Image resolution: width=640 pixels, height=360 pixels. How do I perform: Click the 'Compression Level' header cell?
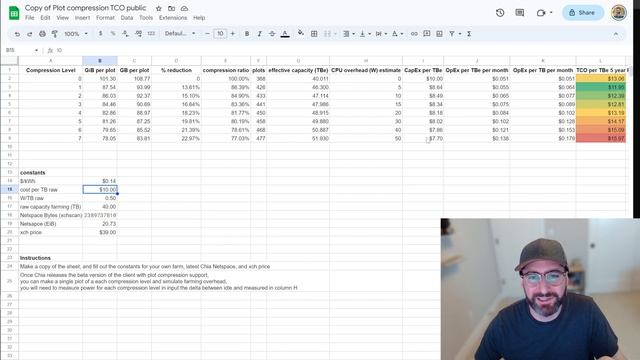pyautogui.click(x=51, y=70)
